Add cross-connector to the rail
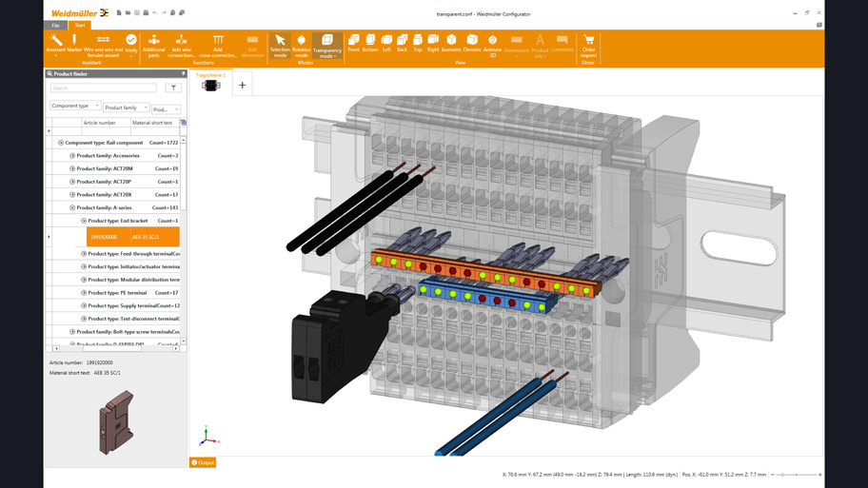 218,45
